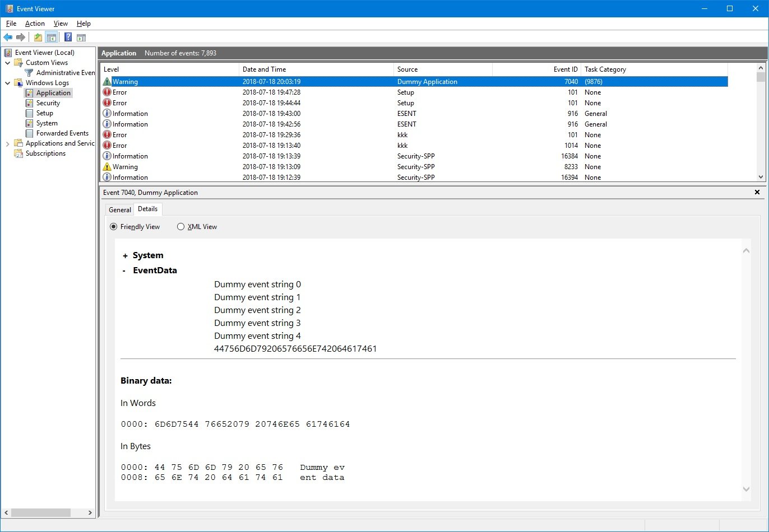Select the Friendly View radio button
Screen dimensions: 769x532
coord(114,227)
